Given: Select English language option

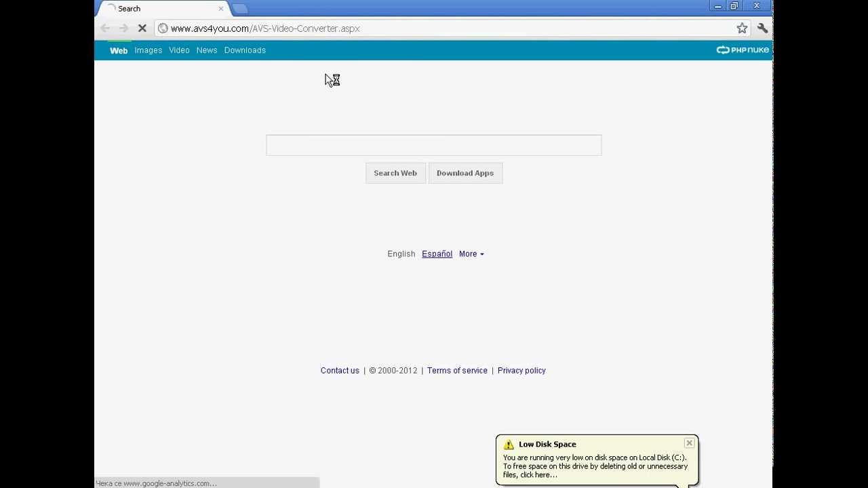Looking at the screenshot, I should [x=401, y=254].
